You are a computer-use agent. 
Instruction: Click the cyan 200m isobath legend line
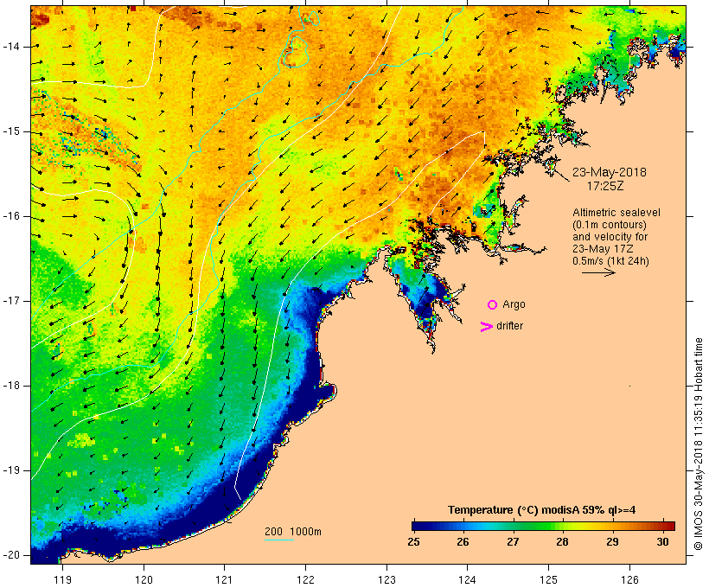[x=279, y=540]
